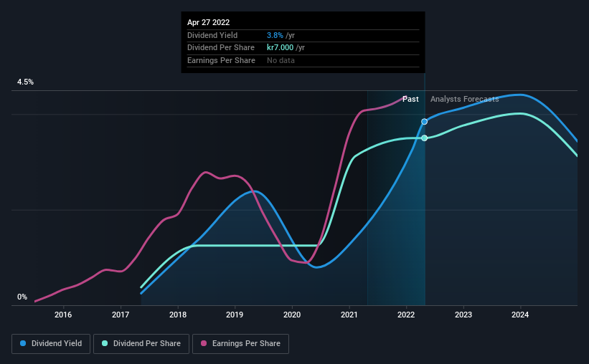The height and width of the screenshot is (364, 589).
Task: Click the teal Dividend Per Share data point marker
Action: [424, 138]
